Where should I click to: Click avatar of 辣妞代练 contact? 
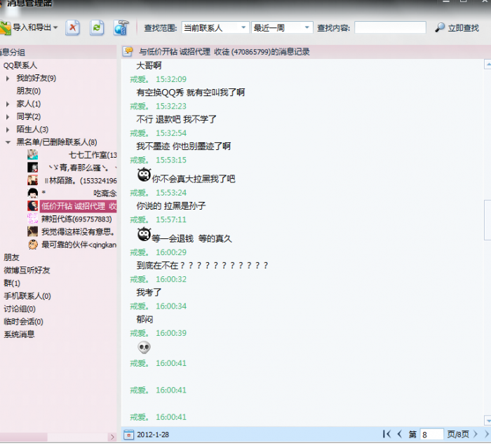tap(32, 219)
